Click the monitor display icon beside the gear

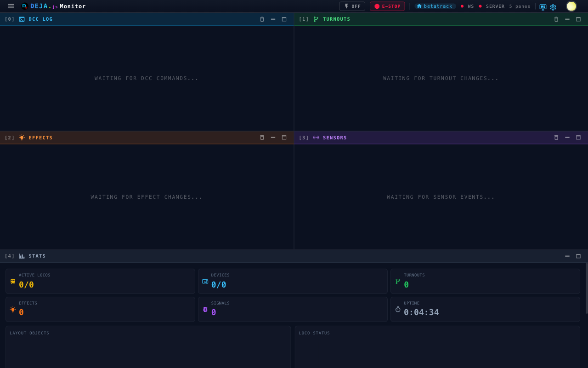[x=543, y=7]
